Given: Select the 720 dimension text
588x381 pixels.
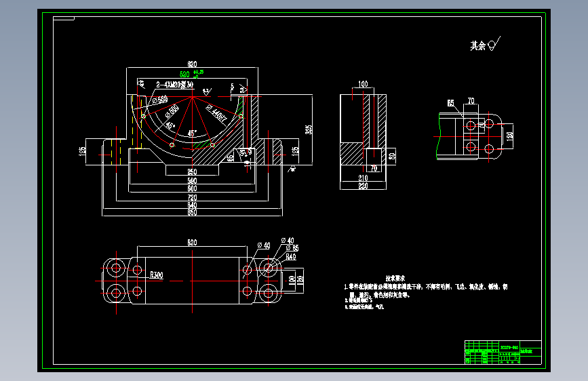Looking at the screenshot, I should [192, 198].
